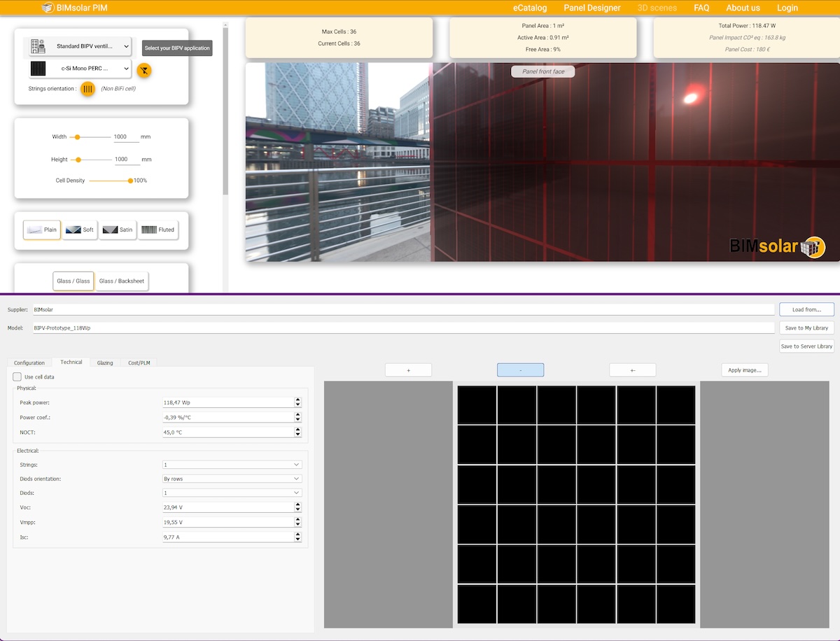Screen dimensions: 840x641
Task: Open the Diods orientation dropdown
Action: pyautogui.click(x=232, y=478)
